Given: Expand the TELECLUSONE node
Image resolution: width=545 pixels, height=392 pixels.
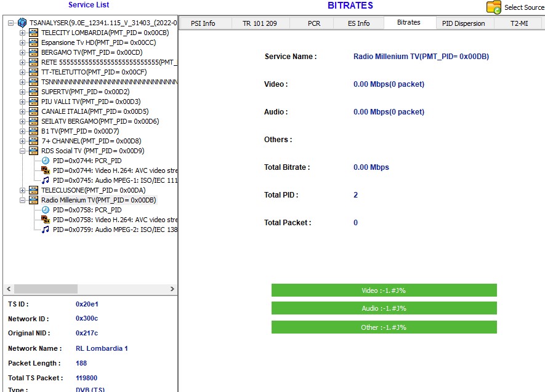Looking at the screenshot, I should tap(23, 190).
